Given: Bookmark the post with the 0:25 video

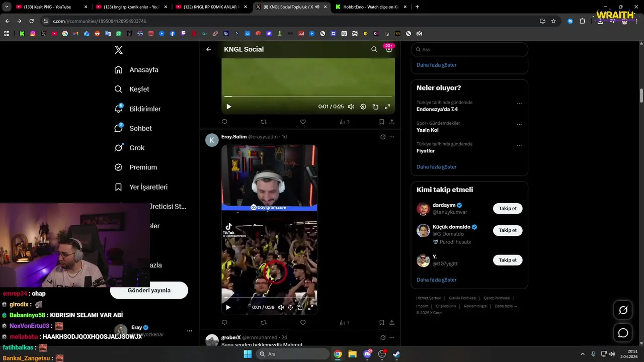Looking at the screenshot, I should pos(382,122).
